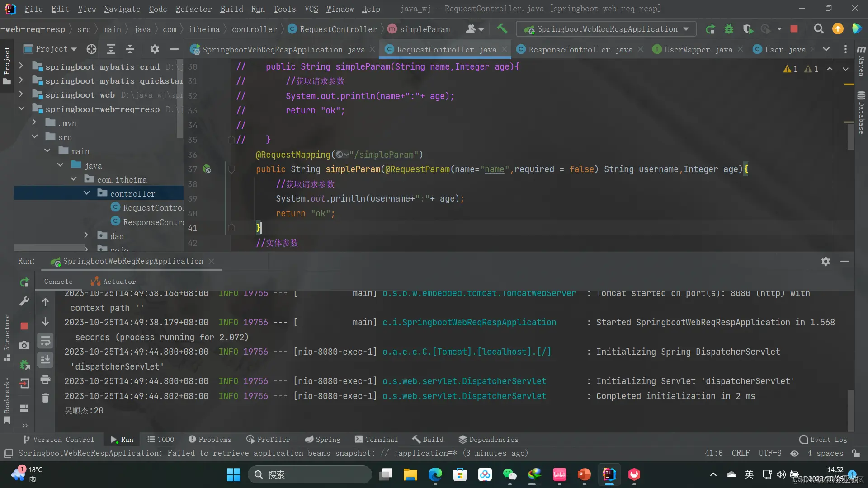Screen dimensions: 868x488
Task: Rerun SpringbootWebReqRespApplication in Run panel
Action: [x=24, y=282]
